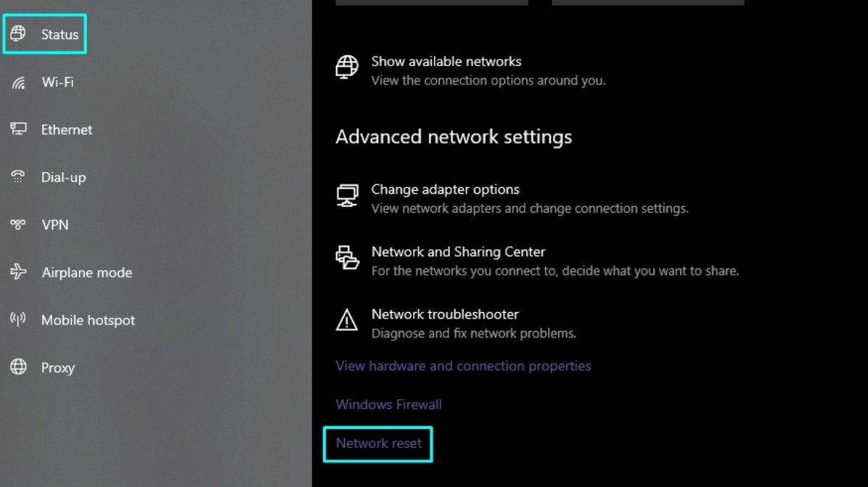
Task: Click the Change adapter options icon
Action: point(347,196)
